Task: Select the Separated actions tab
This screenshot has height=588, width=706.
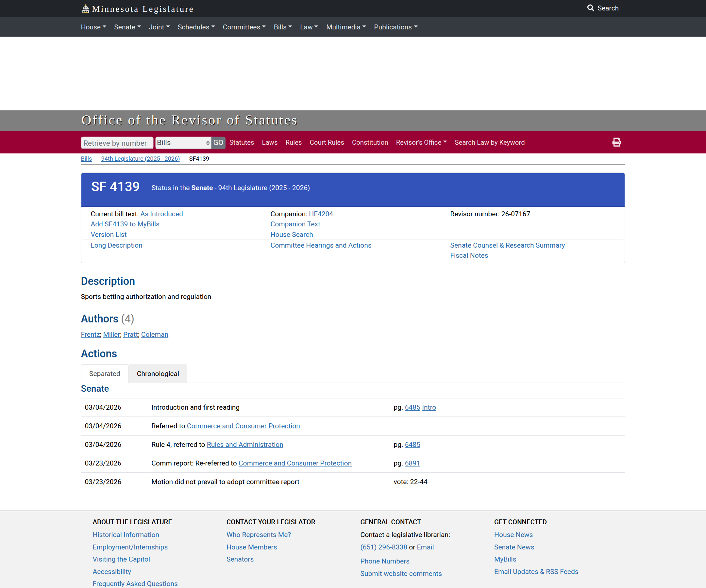Action: (105, 373)
